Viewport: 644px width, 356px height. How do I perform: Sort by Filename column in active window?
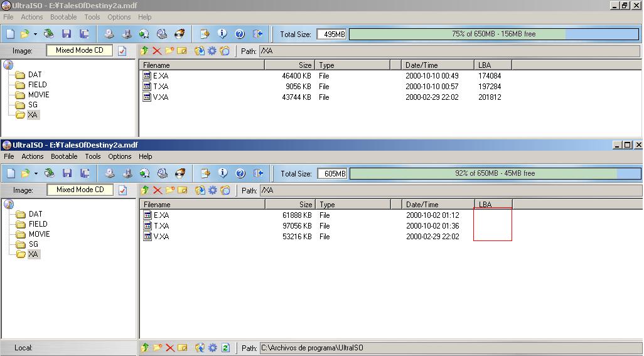[203, 205]
